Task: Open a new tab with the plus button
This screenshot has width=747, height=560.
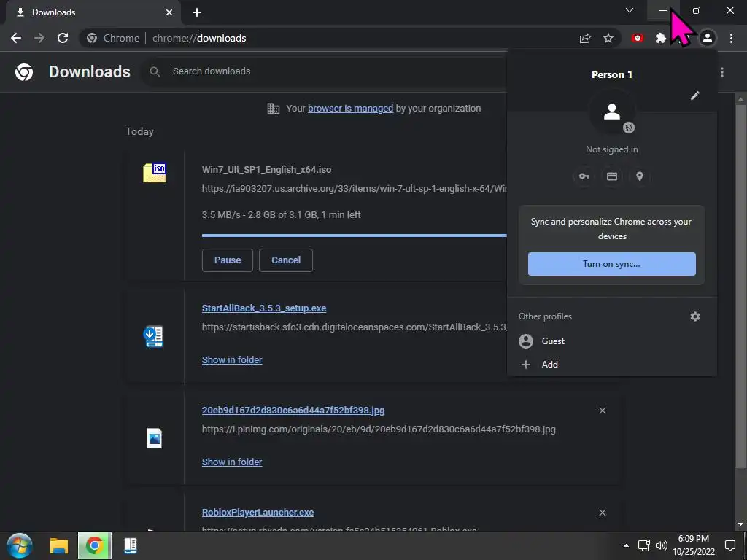Action: 197,12
